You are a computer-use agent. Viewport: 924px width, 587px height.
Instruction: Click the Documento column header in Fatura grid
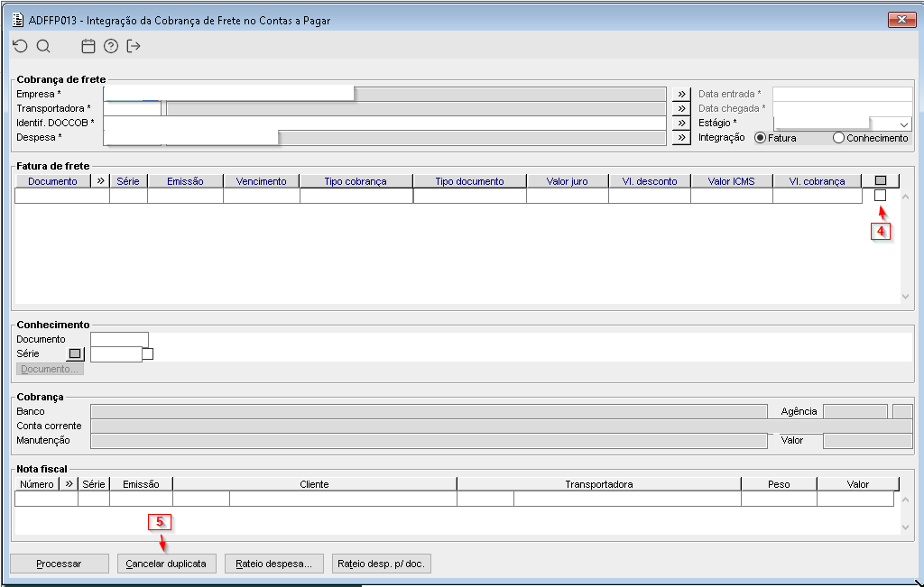52,180
